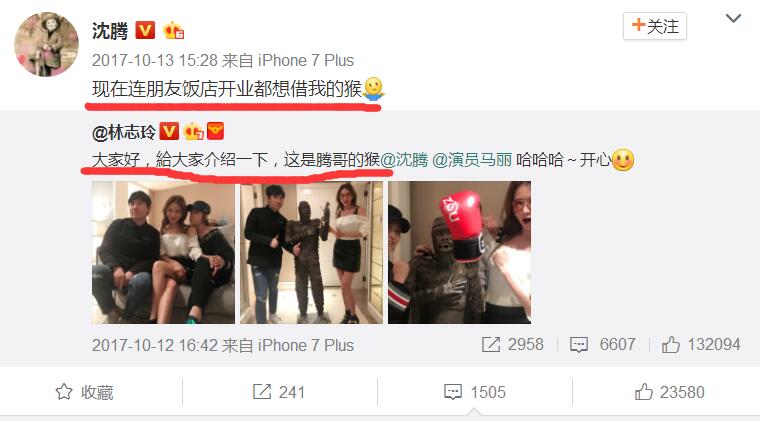Screen dimensions: 760x421
Task: Open the @林志玲 profile link
Action: pyautogui.click(x=124, y=132)
